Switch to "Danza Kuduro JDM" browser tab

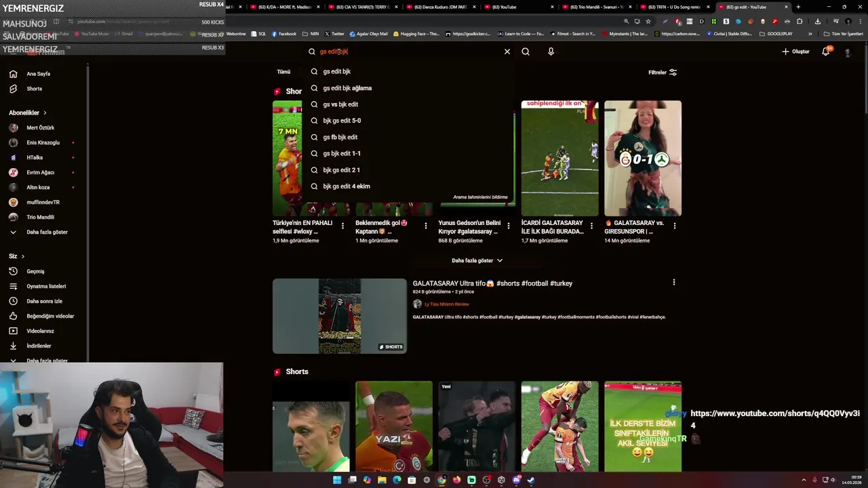440,7
